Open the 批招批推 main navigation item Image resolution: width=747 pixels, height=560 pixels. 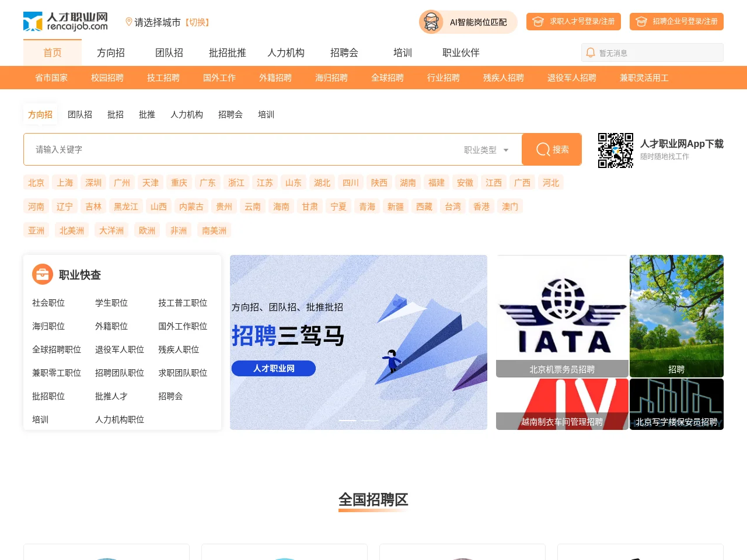click(x=228, y=52)
